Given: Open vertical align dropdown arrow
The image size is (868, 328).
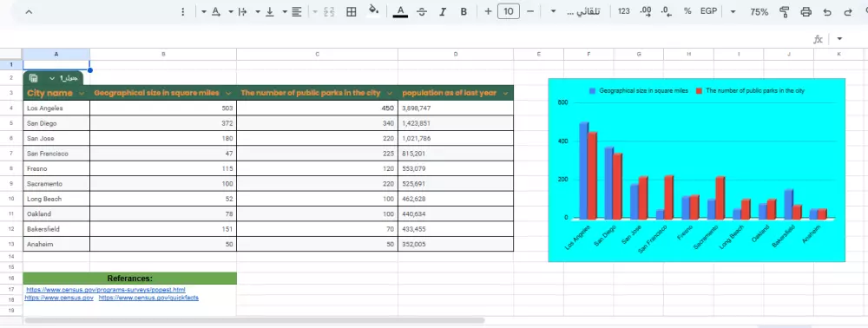Looking at the screenshot, I should [258, 11].
